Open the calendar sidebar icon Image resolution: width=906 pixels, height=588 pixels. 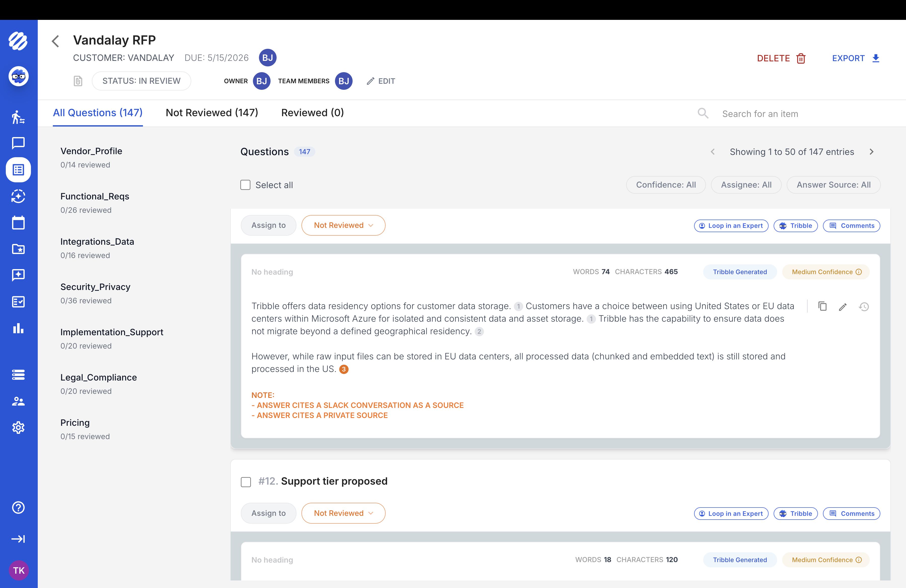coord(18,223)
